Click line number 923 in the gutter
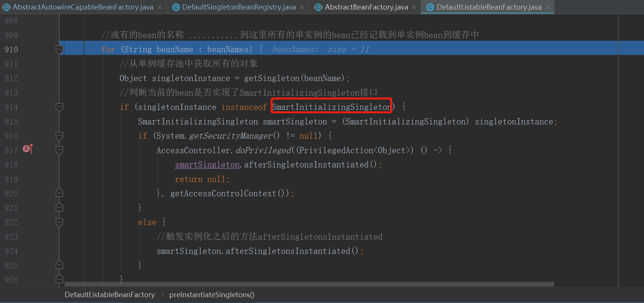The height and width of the screenshot is (303, 644). 11,237
